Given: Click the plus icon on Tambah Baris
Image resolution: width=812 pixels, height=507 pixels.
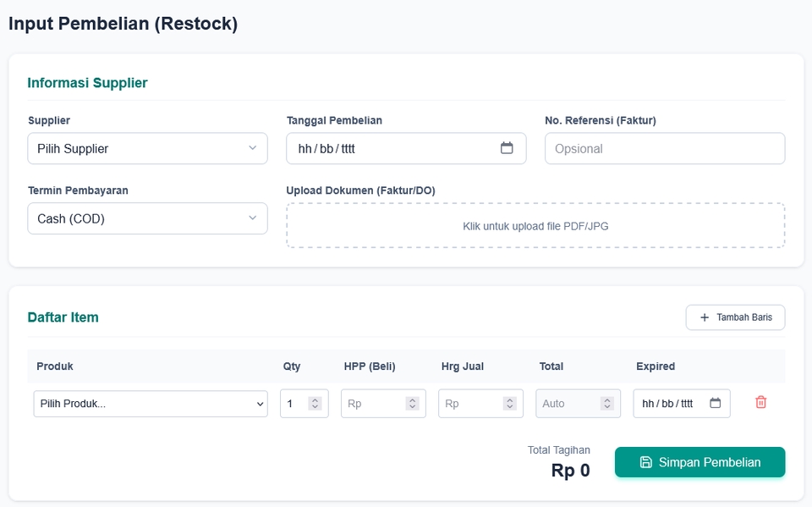Looking at the screenshot, I should coord(705,317).
